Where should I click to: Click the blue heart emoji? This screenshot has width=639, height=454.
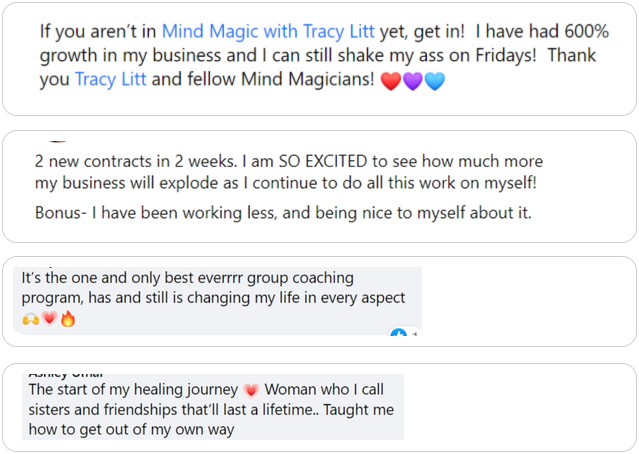pos(434,81)
